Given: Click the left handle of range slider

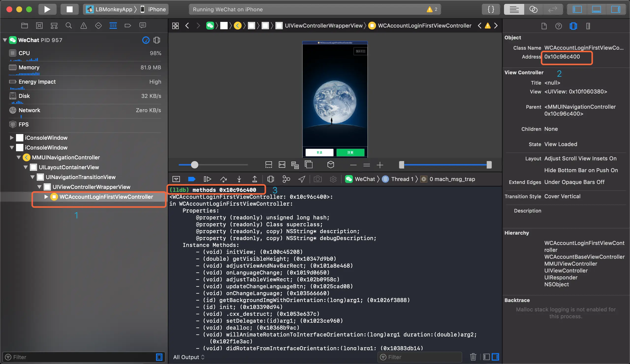Looking at the screenshot, I should [401, 165].
